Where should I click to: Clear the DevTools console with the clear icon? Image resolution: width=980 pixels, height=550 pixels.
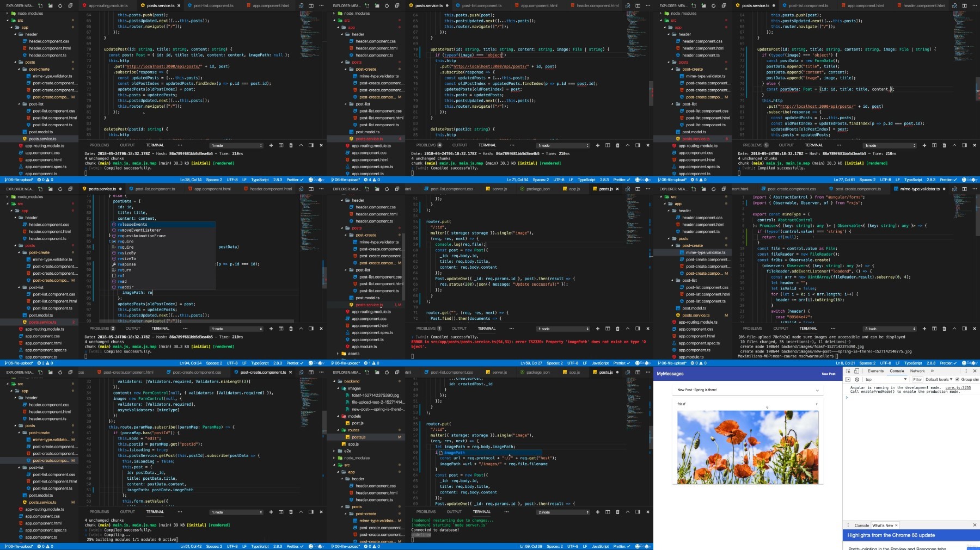(856, 379)
